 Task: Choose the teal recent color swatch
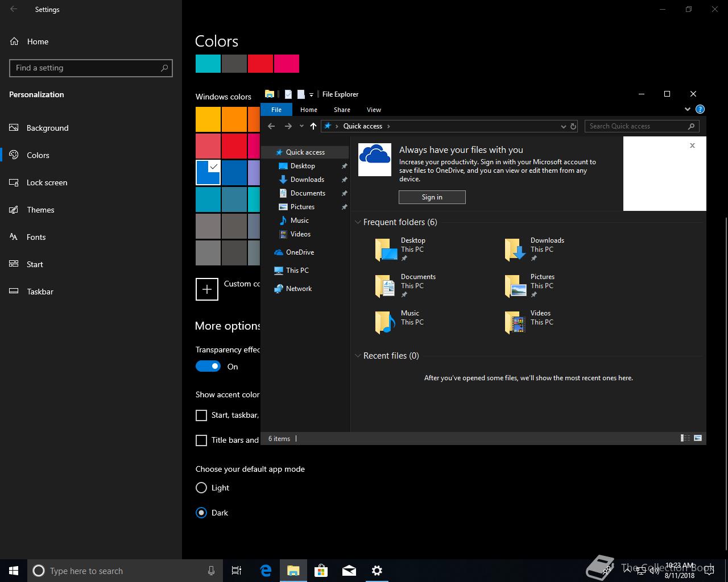tap(208, 64)
